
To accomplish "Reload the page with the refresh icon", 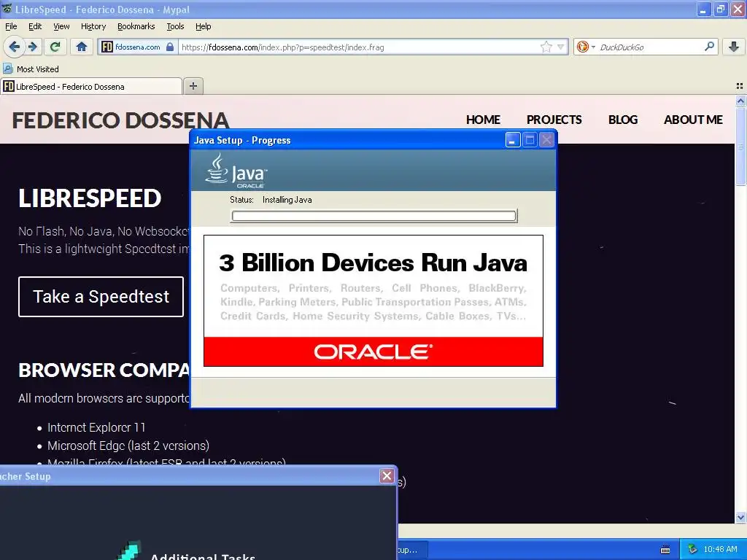I will [55, 47].
